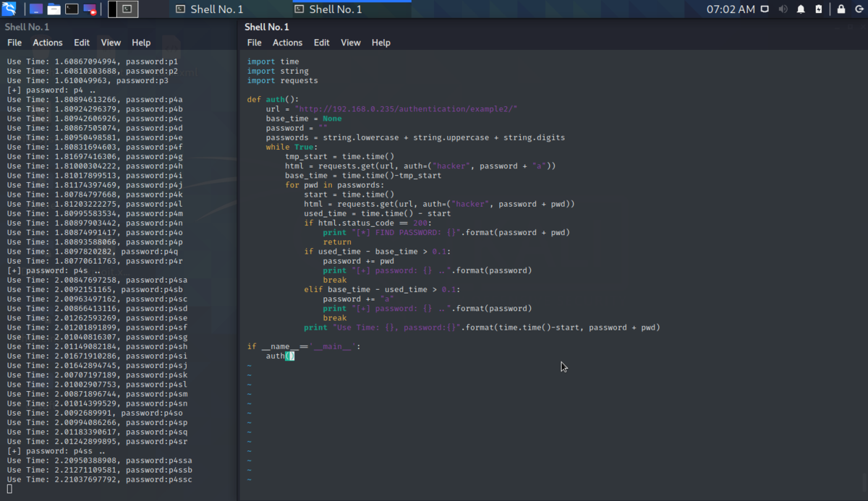Switch to the first, empty workspace

[113, 9]
